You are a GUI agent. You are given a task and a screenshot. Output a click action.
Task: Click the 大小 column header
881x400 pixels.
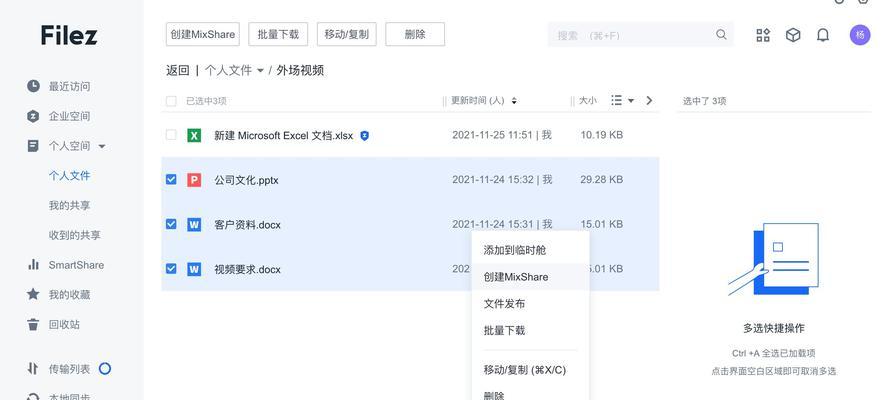click(588, 101)
